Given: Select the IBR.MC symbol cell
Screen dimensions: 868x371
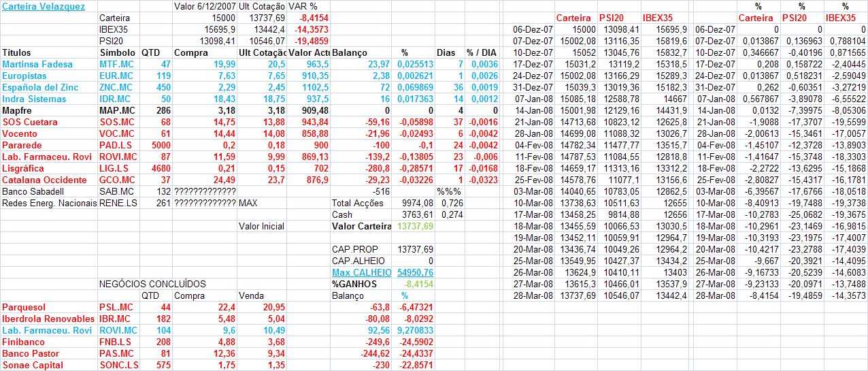Looking at the screenshot, I should point(116,319).
